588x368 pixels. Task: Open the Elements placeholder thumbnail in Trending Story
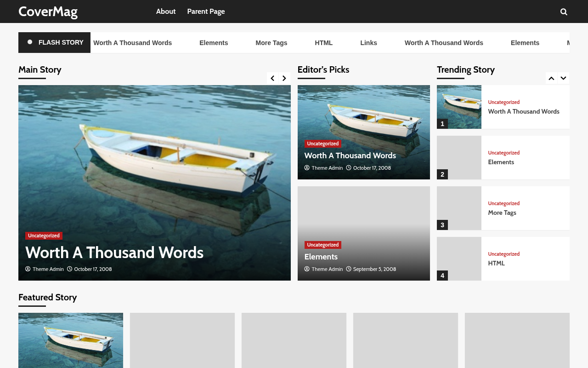click(x=459, y=157)
